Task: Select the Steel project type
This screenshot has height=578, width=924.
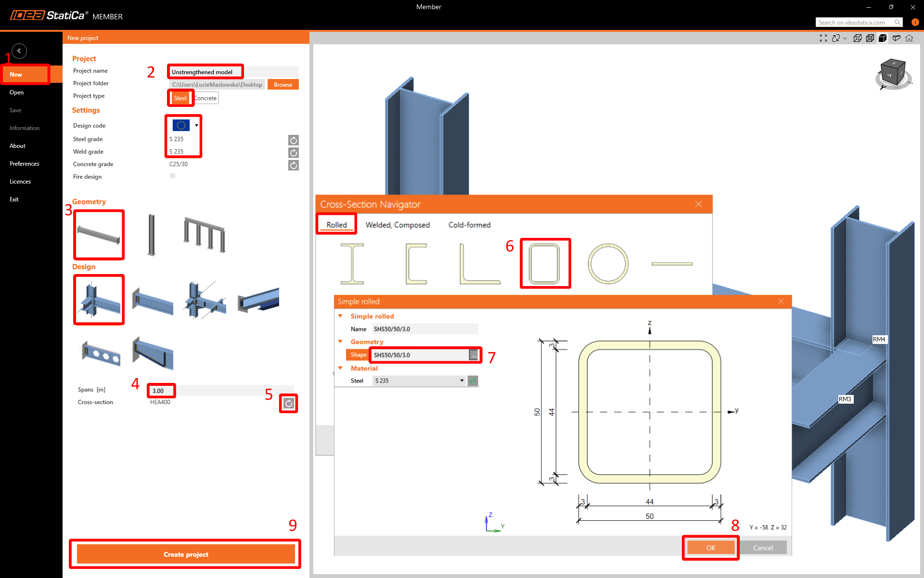Action: pos(180,98)
